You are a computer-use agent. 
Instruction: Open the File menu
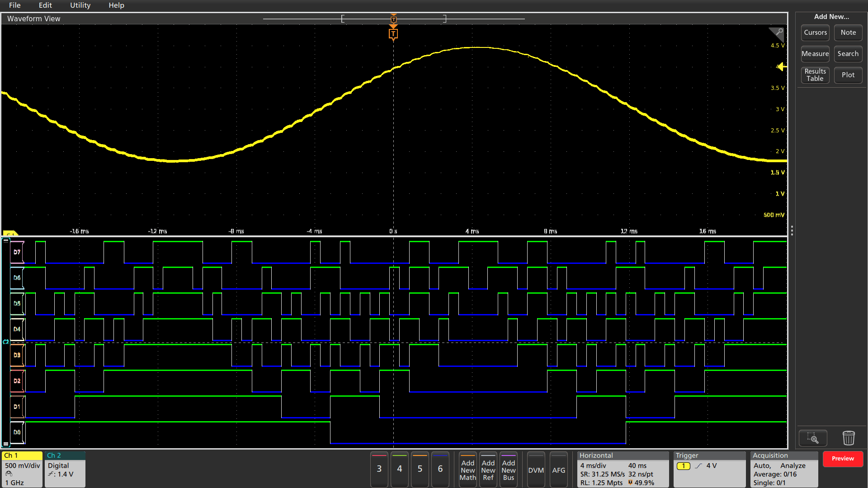click(x=15, y=5)
